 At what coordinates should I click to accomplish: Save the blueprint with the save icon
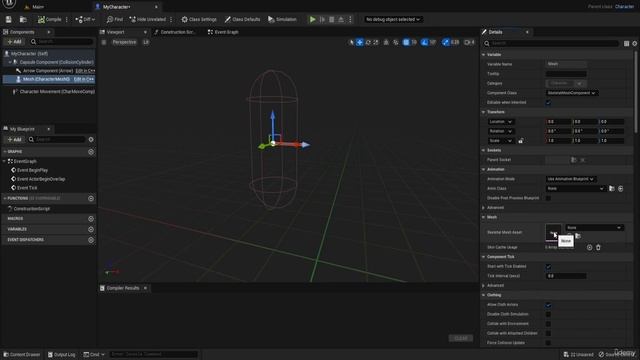click(8, 19)
